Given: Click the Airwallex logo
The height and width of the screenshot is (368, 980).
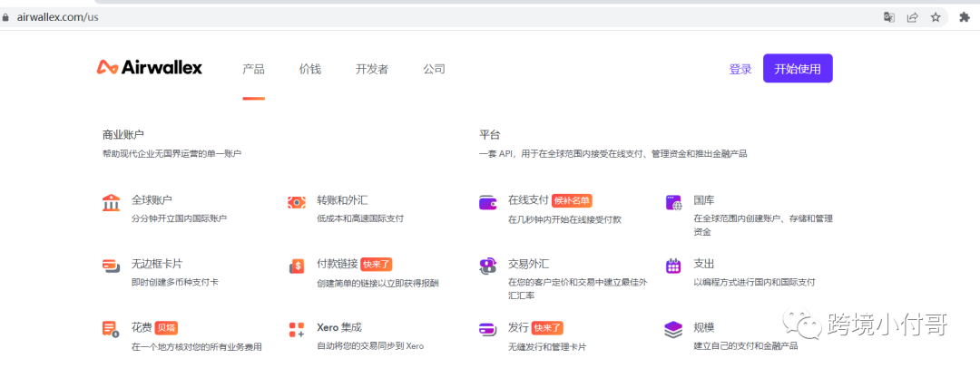Looking at the screenshot, I should (x=150, y=67).
